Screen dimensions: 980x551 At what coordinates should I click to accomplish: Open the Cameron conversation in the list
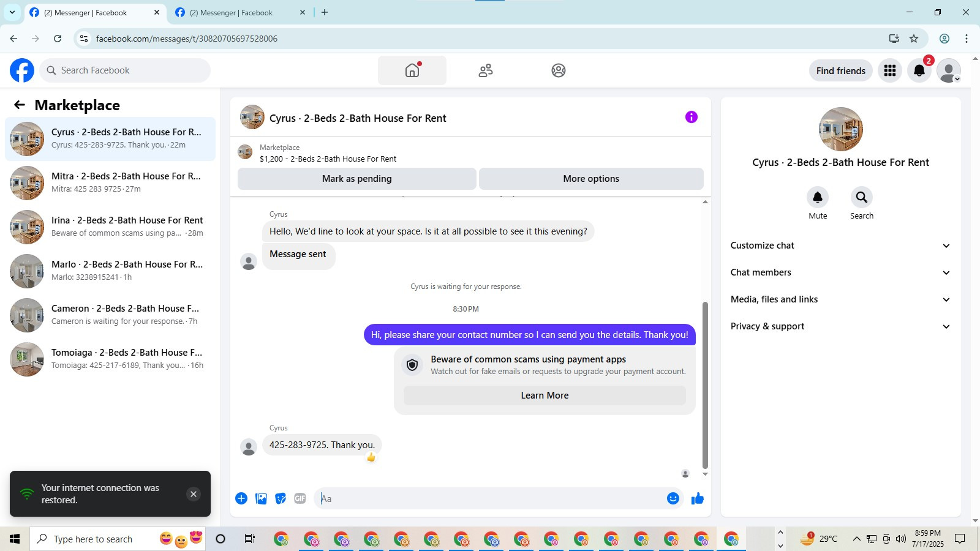[110, 315]
